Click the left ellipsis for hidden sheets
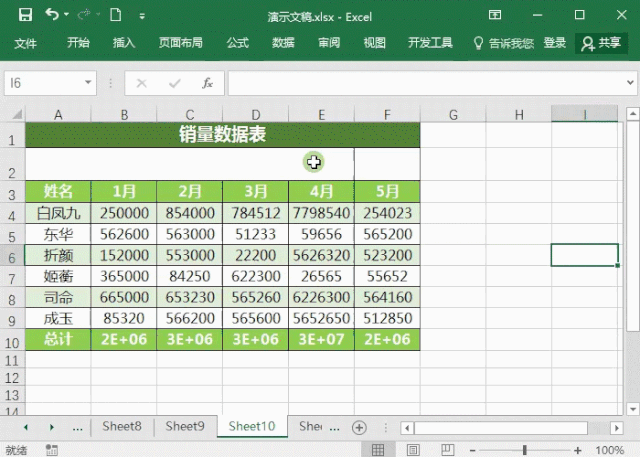 (x=77, y=428)
